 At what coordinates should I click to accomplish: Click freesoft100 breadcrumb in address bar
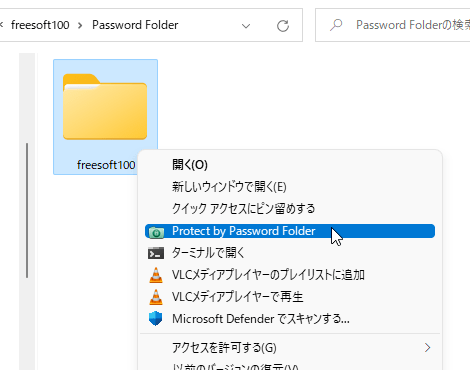pos(40,25)
